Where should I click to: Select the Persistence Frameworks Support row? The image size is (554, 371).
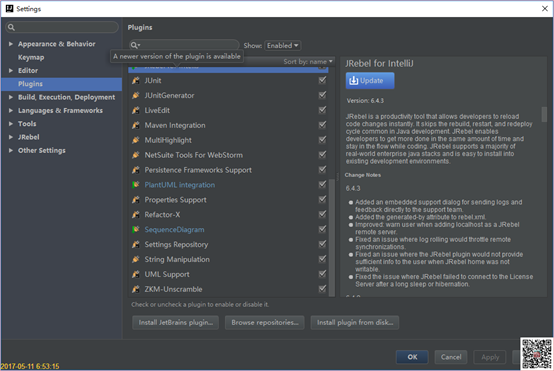click(x=228, y=170)
